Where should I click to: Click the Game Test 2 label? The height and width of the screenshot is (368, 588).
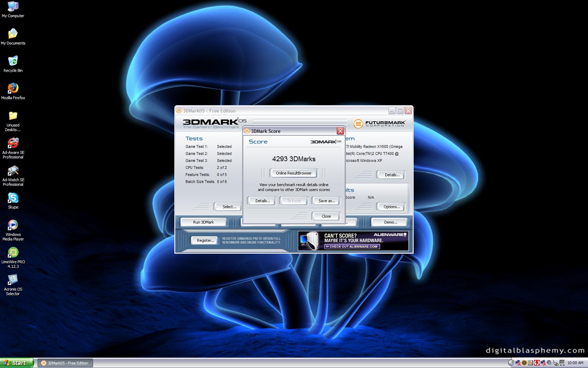197,154
